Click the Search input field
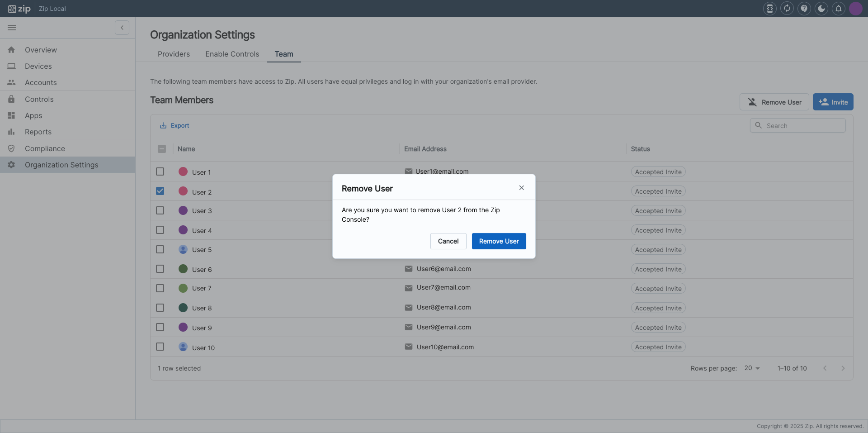The height and width of the screenshot is (433, 868). [803, 126]
